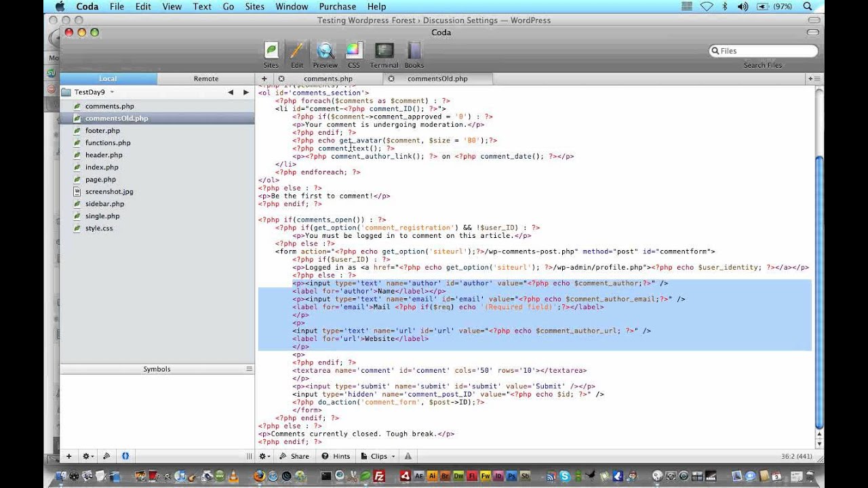Click the vertical grip between sidebar and editor
Image resolution: width=868 pixels, height=488 pixels.
pos(249,456)
